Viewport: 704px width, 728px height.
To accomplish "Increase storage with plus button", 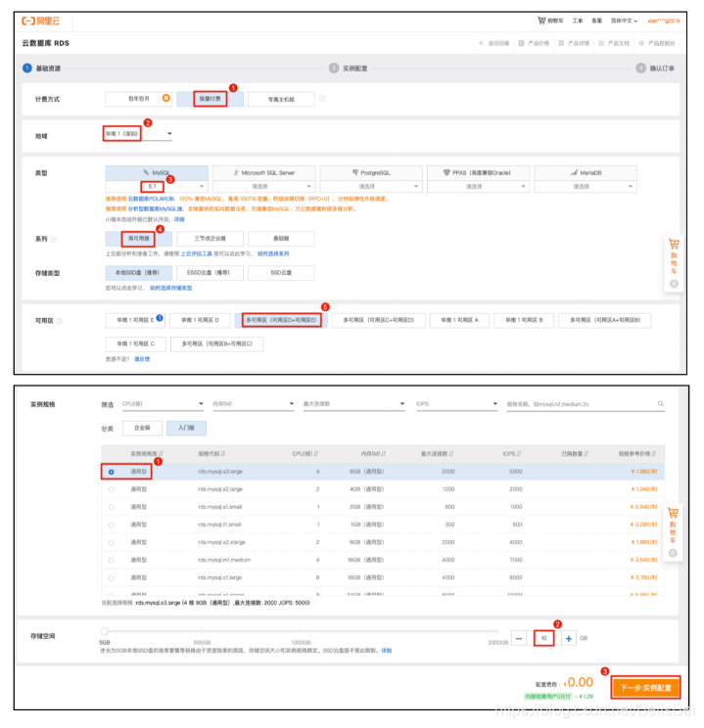I will click(568, 638).
